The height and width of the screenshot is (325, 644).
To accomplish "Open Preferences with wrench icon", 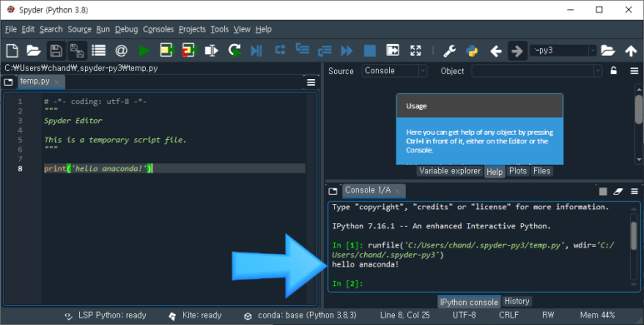I will tap(450, 51).
